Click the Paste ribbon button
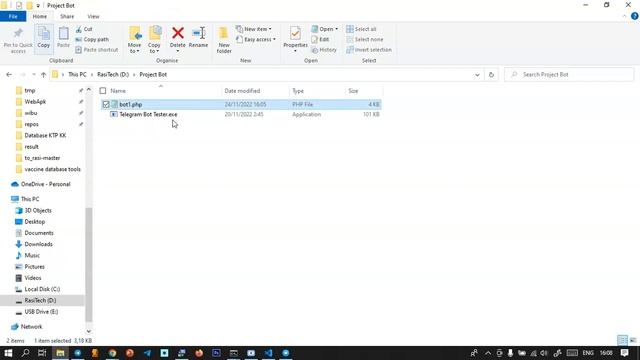Viewport: 640px width, 360px height. (x=63, y=39)
